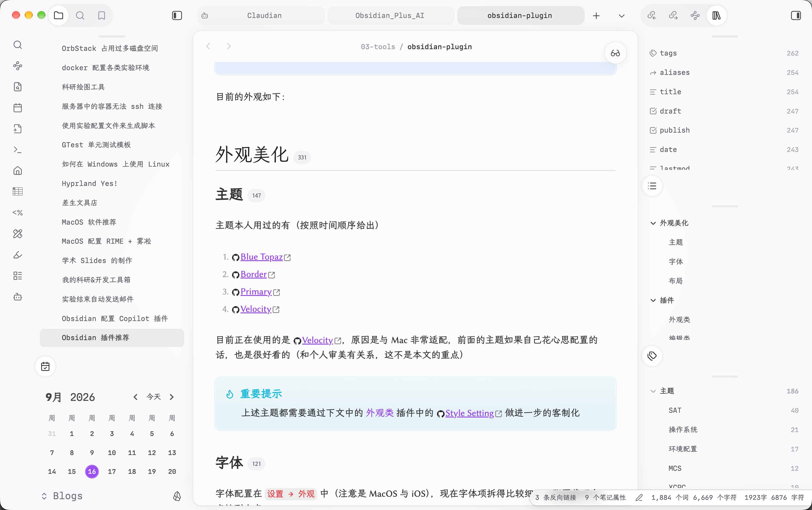
Task: Click the tag icon button in right panel
Action: point(652,356)
